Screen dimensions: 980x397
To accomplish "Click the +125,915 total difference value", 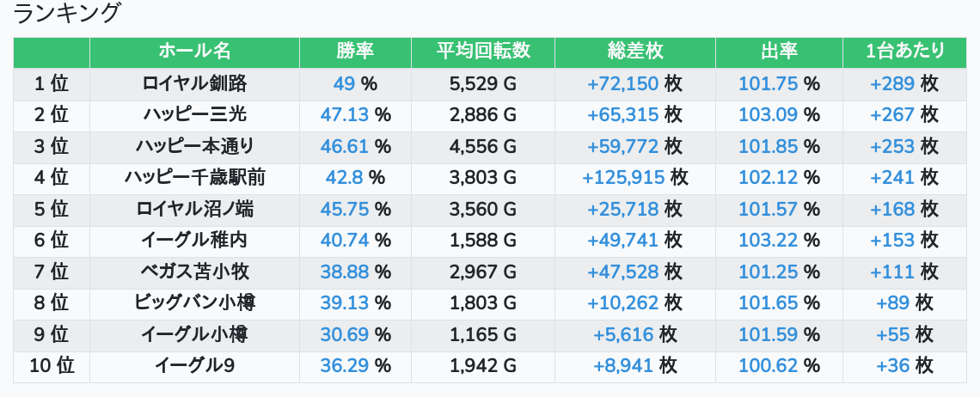I will coord(623,178).
